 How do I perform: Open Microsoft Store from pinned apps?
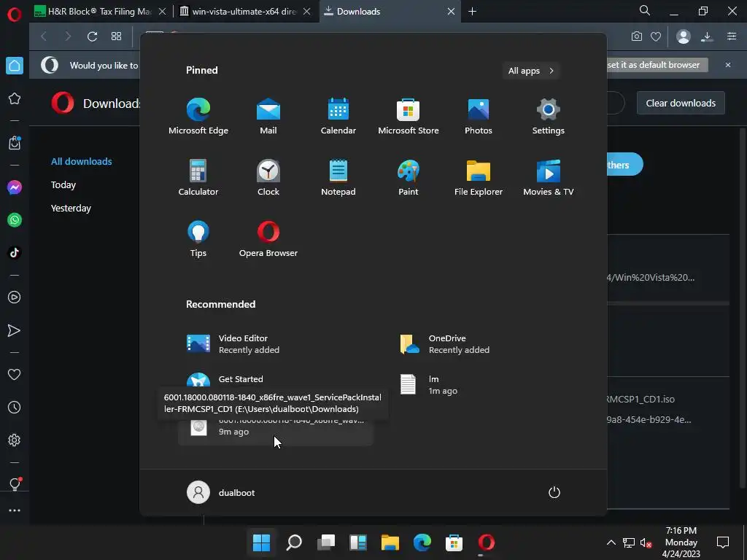(x=409, y=117)
